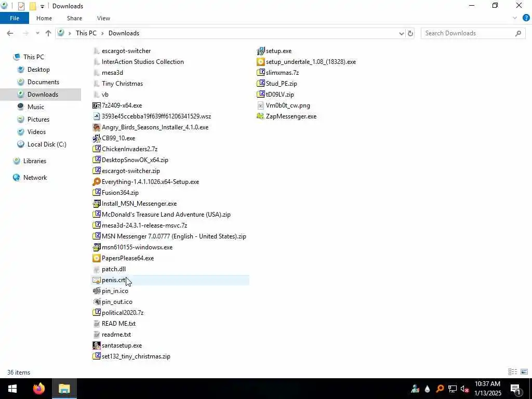Click the Angry Birds Seasons installer icon

pos(97,127)
